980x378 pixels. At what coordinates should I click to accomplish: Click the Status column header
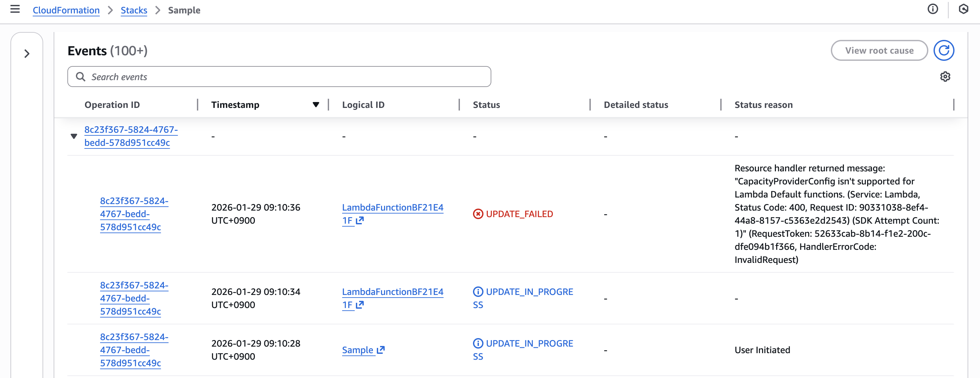486,105
